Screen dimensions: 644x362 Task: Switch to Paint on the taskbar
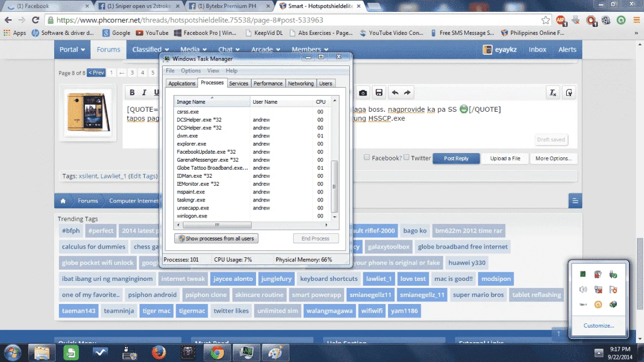(275, 353)
